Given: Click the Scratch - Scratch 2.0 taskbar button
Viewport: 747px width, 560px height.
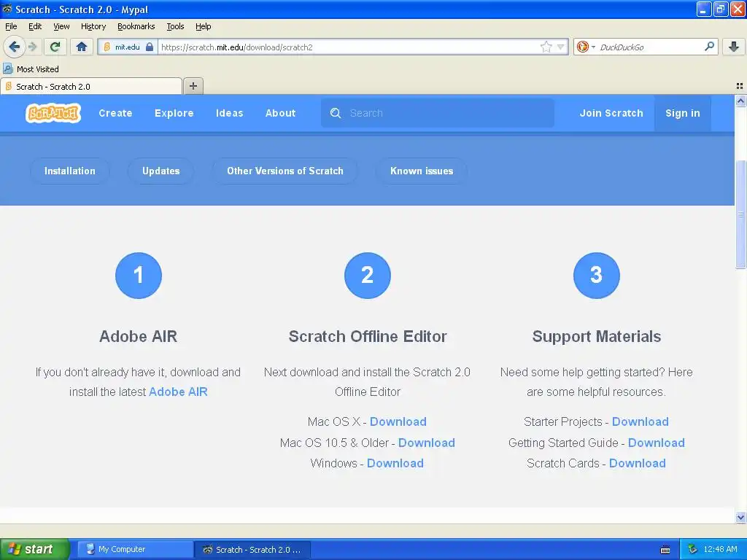Looking at the screenshot, I should coord(252,549).
